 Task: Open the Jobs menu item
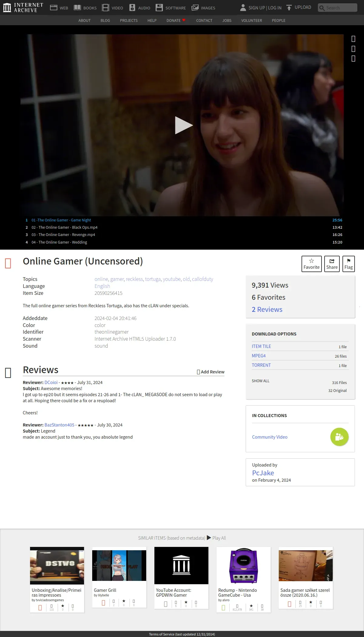coord(227,20)
